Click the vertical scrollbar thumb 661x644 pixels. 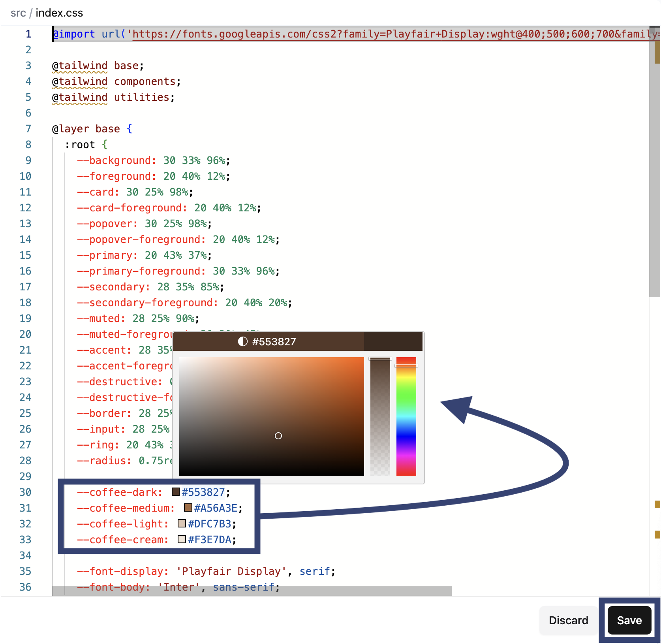click(655, 162)
